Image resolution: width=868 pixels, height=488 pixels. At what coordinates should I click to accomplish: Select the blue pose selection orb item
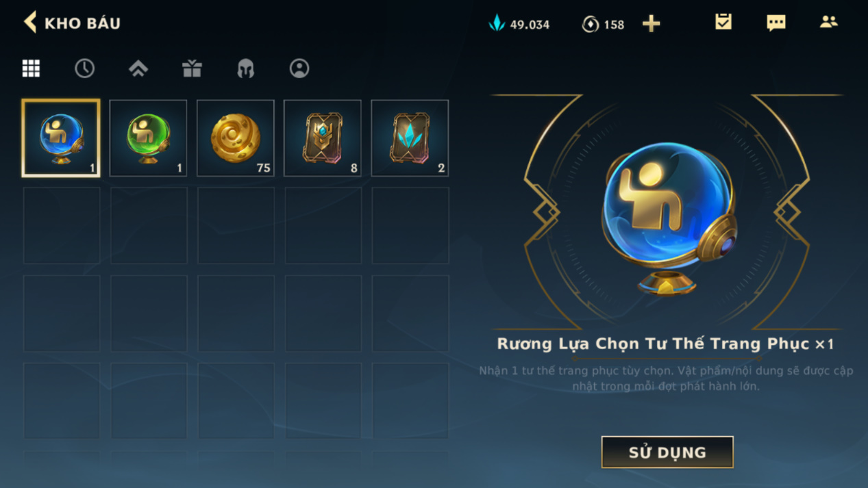(61, 138)
